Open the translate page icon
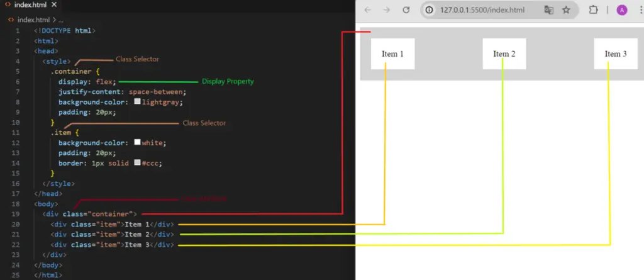 [548, 10]
